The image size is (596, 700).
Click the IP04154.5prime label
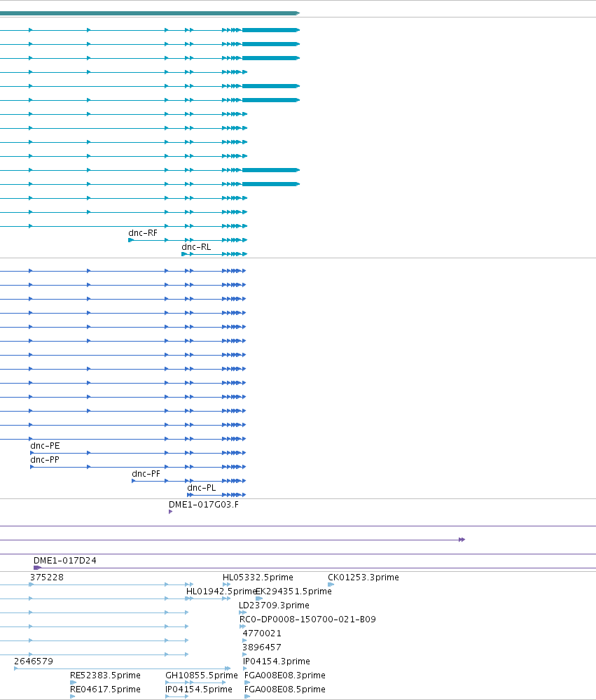198,689
